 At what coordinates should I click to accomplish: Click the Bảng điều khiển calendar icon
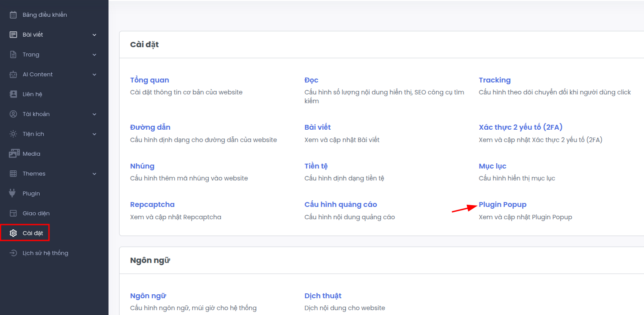point(13,15)
